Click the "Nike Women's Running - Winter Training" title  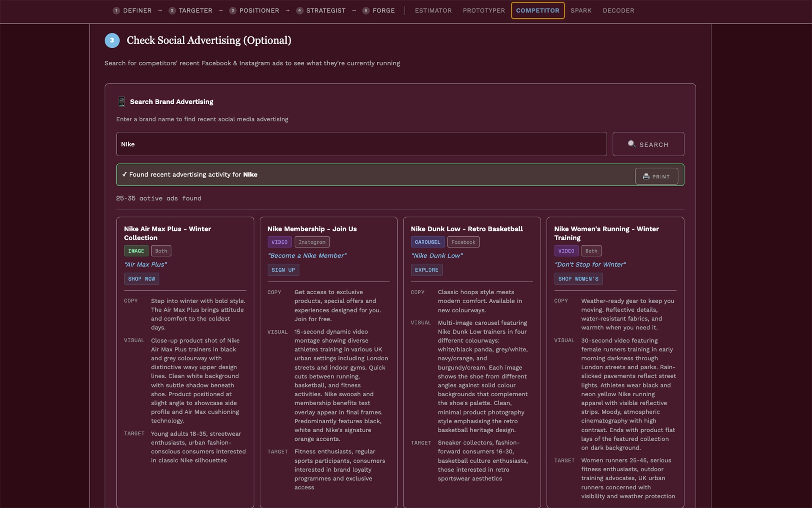tap(606, 233)
